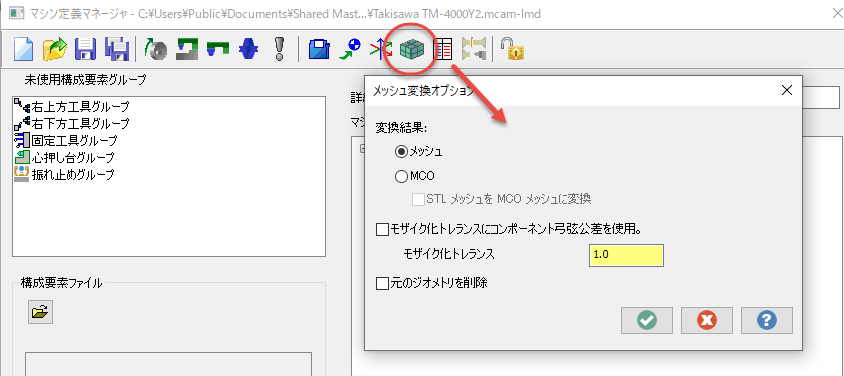Check the 元のジオメトリを削除 checkbox
This screenshot has height=376, width=844.
[x=382, y=282]
